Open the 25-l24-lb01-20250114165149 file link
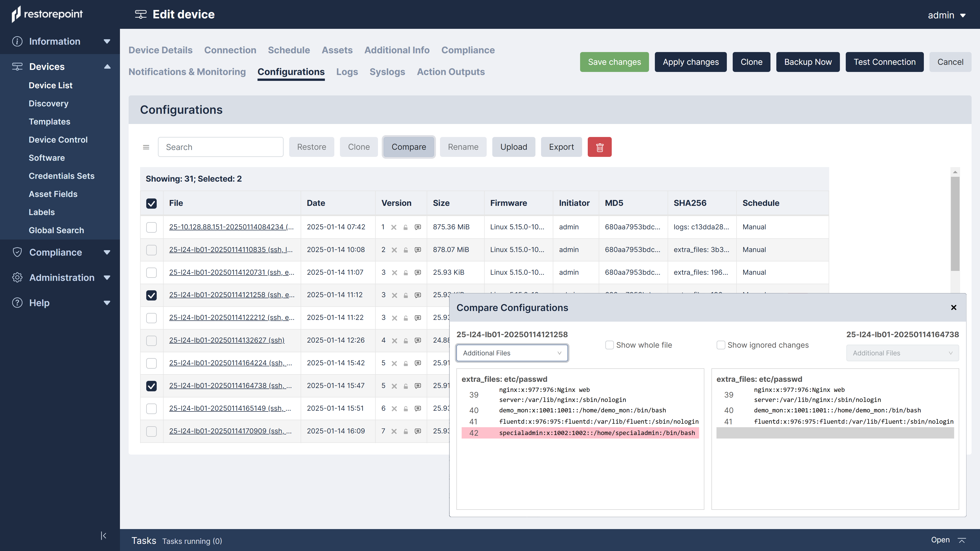The width and height of the screenshot is (980, 551). 230,408
